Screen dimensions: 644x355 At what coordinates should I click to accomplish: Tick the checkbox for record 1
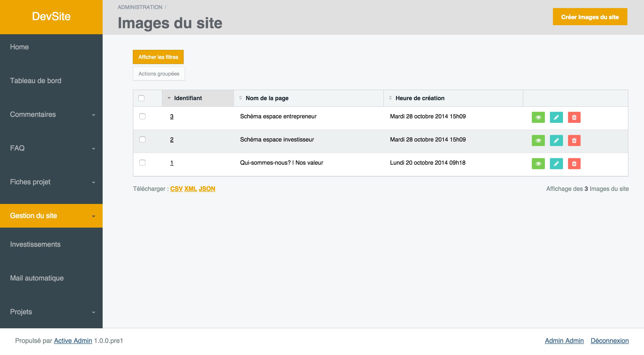pos(142,163)
